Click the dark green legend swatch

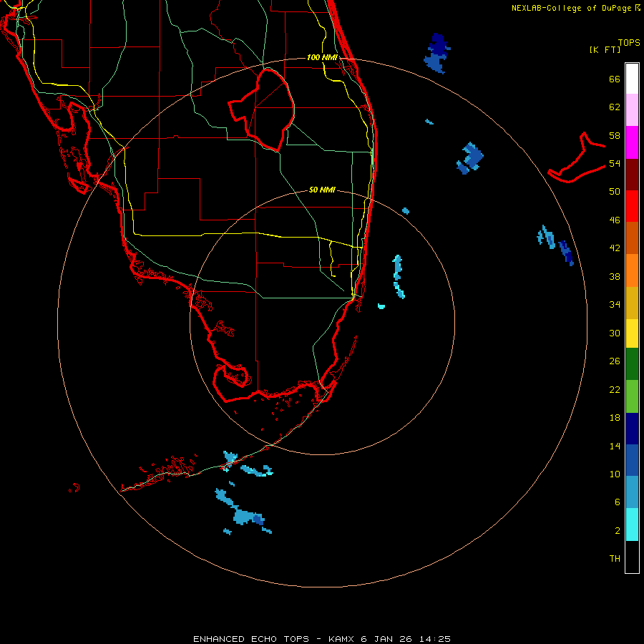point(632,364)
